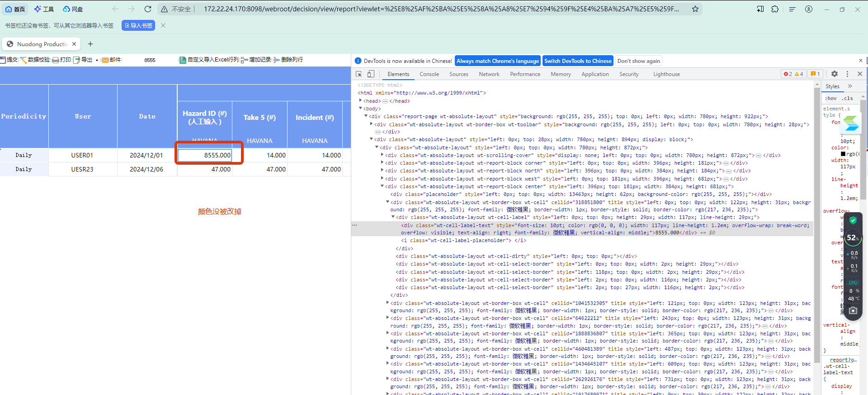
Task: Click the 增加记录 add record icon
Action: click(245, 60)
